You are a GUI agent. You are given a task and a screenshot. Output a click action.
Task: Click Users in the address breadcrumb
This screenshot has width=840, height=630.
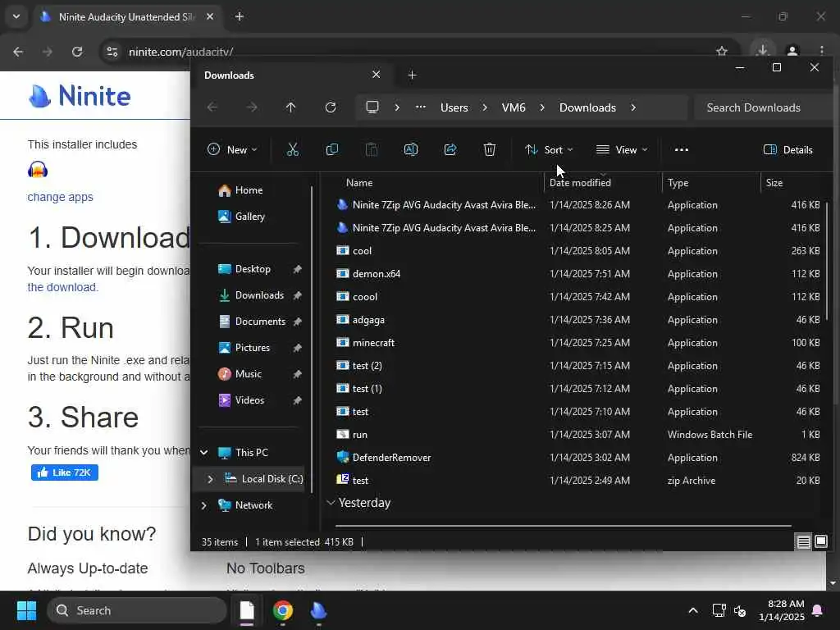[x=454, y=107]
